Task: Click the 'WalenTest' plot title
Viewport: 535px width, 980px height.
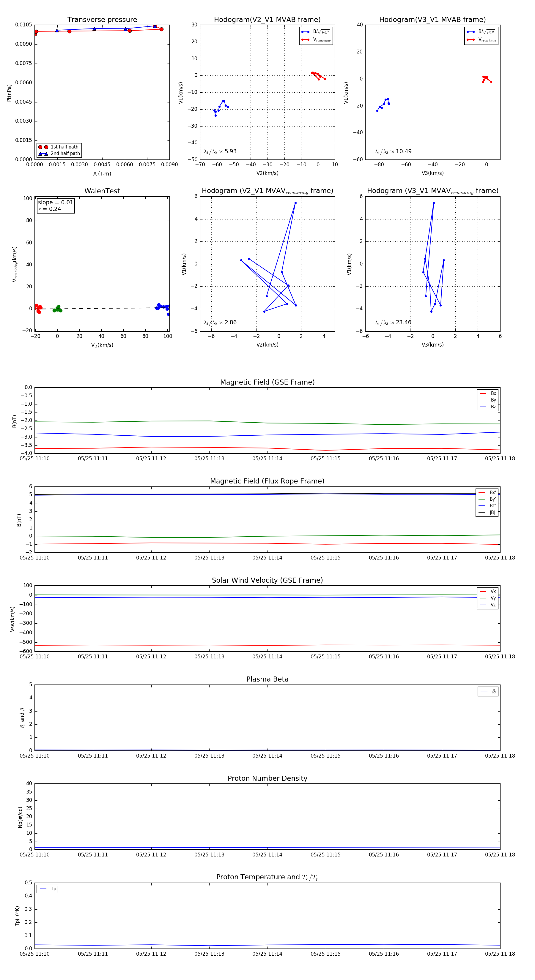Action: tap(102, 191)
